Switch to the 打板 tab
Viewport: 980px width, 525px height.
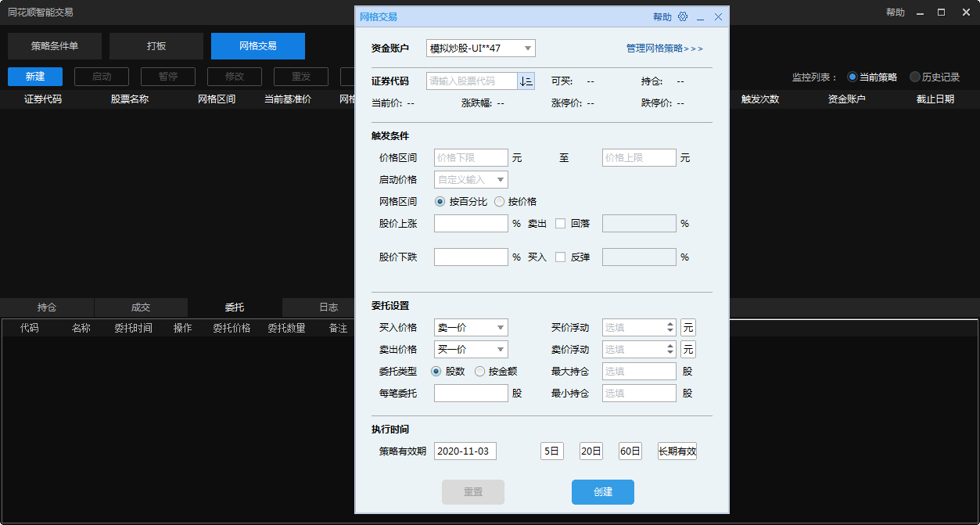pos(156,45)
